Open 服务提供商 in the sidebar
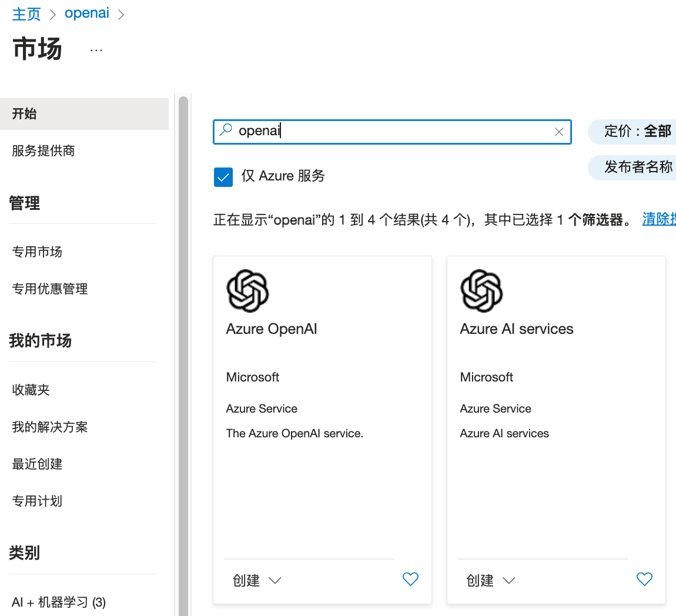 (43, 151)
